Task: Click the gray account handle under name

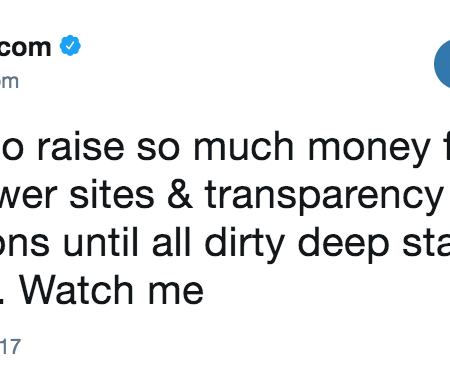Action: 9,82
